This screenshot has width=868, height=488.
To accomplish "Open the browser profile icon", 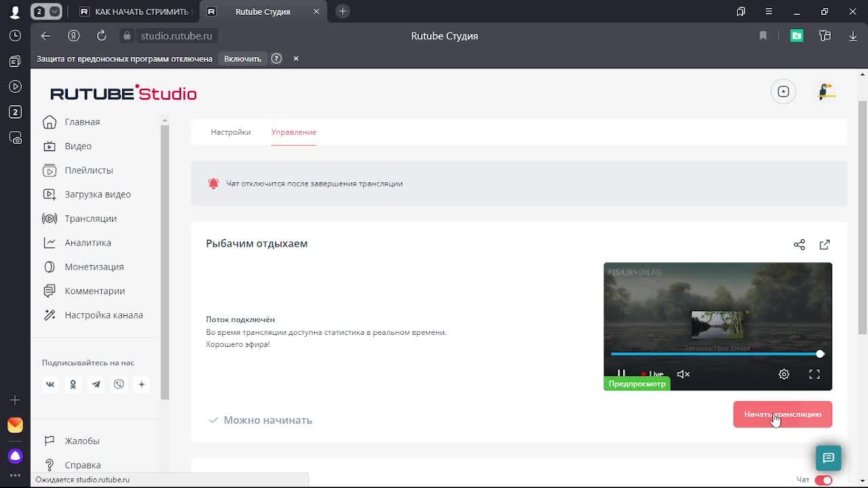I will coord(15,12).
